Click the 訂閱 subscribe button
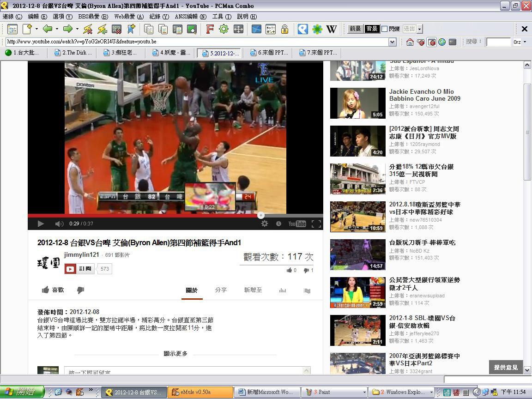Viewport: 532px width, 399px height. point(80,269)
